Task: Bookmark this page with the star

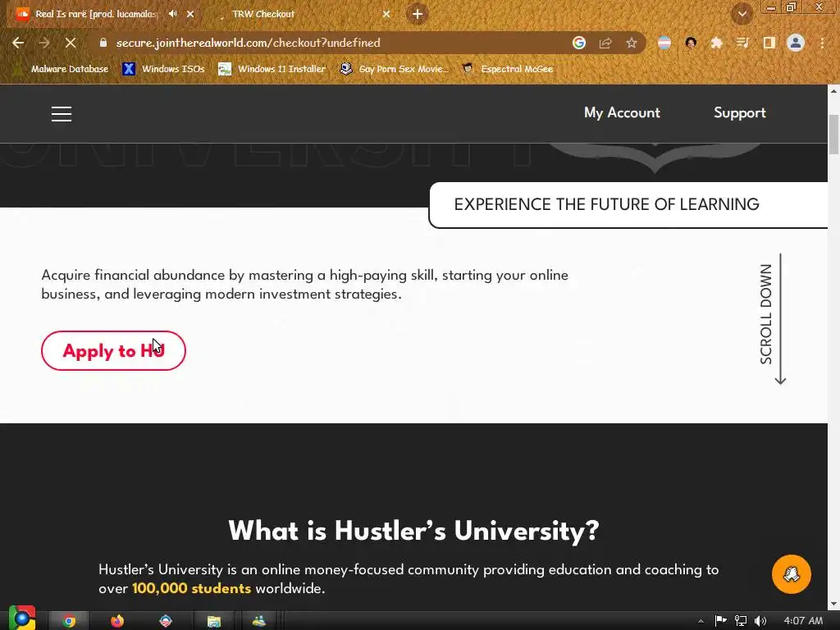Action: coord(632,43)
